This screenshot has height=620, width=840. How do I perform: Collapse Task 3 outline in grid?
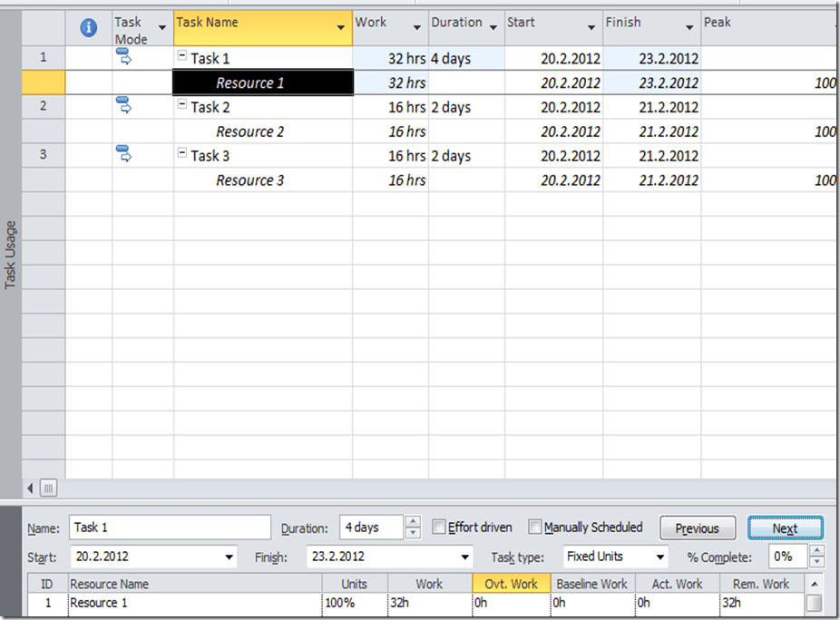tap(182, 154)
